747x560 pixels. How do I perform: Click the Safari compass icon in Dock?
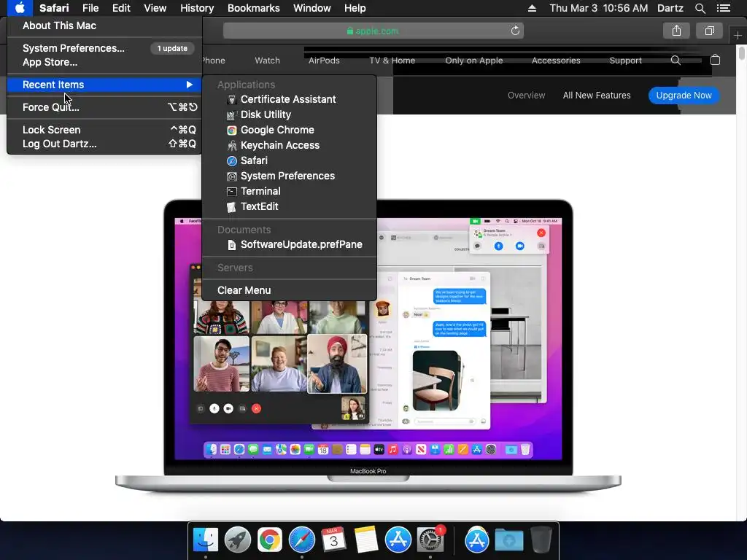tap(302, 540)
